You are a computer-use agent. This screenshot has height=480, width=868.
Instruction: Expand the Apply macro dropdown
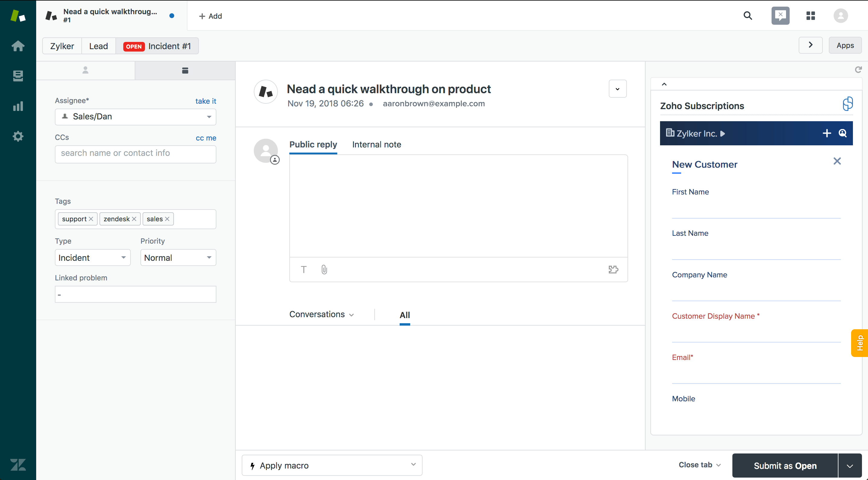coord(332,465)
